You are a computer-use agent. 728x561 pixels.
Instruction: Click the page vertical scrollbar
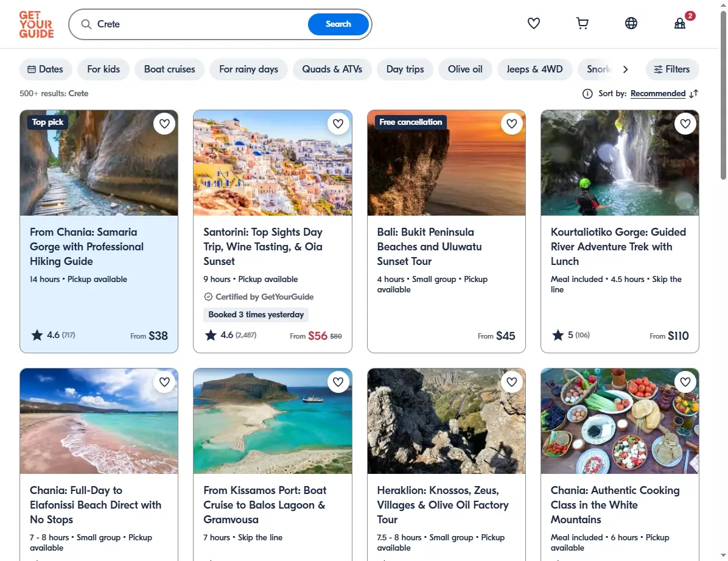pyautogui.click(x=723, y=95)
